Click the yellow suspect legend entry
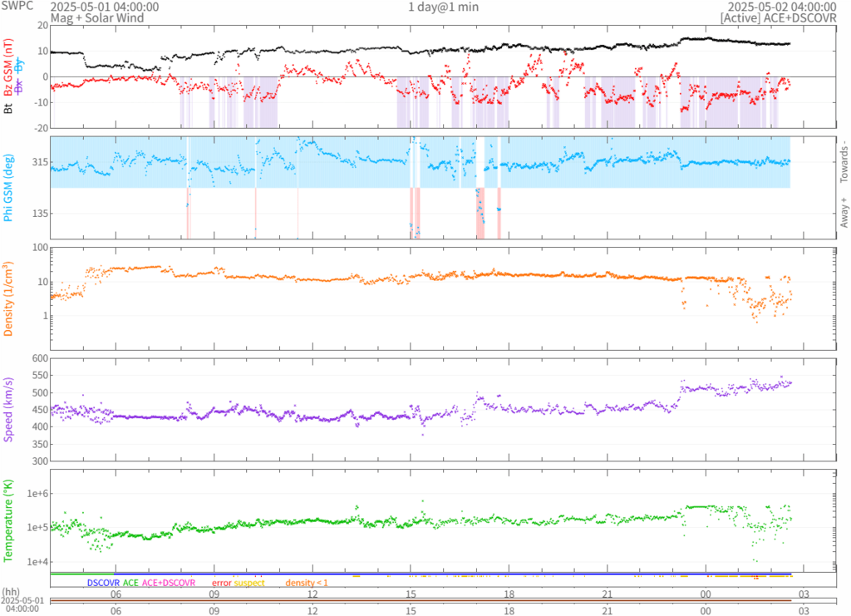The image size is (851, 616). coord(249,583)
